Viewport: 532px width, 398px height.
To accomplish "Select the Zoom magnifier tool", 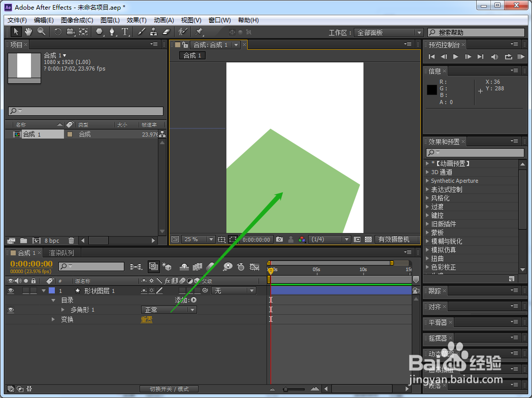I will (42, 32).
